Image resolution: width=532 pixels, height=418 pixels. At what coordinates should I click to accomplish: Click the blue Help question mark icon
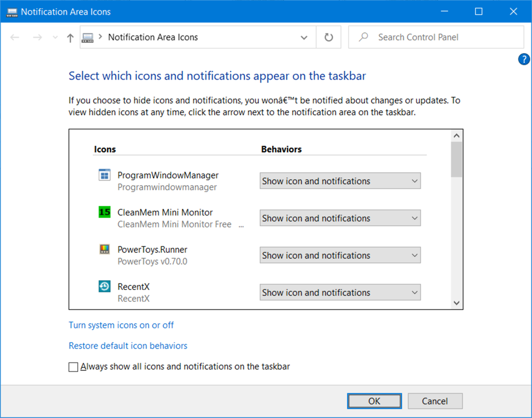click(x=524, y=59)
